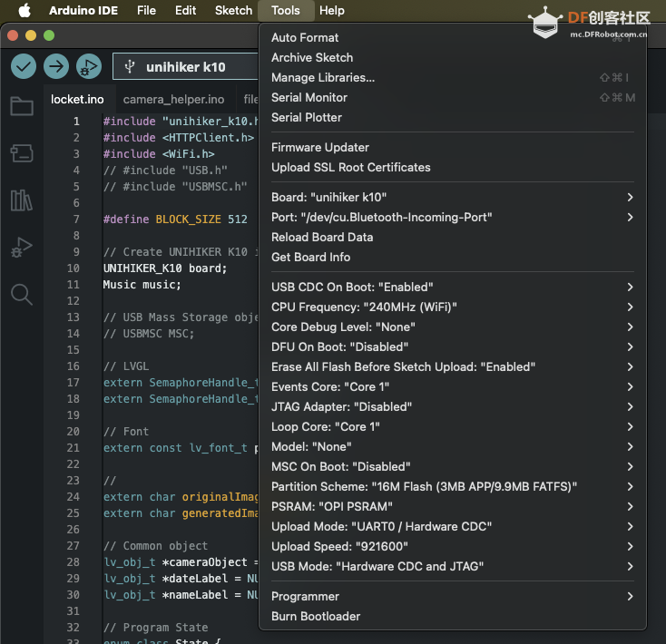Screen dimensions: 666x644
Task: Expand PSRAM: "OPI PSRAM" submenu
Action: click(x=453, y=506)
